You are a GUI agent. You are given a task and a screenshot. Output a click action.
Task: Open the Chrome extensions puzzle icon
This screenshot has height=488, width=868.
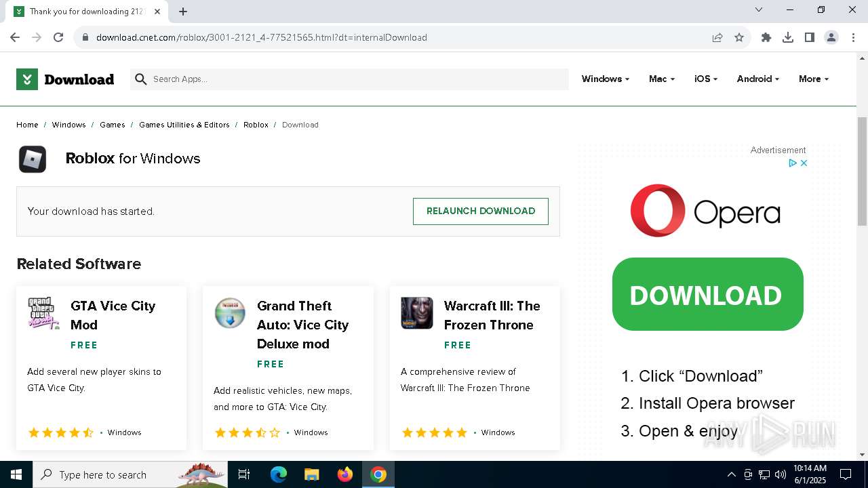coord(766,37)
